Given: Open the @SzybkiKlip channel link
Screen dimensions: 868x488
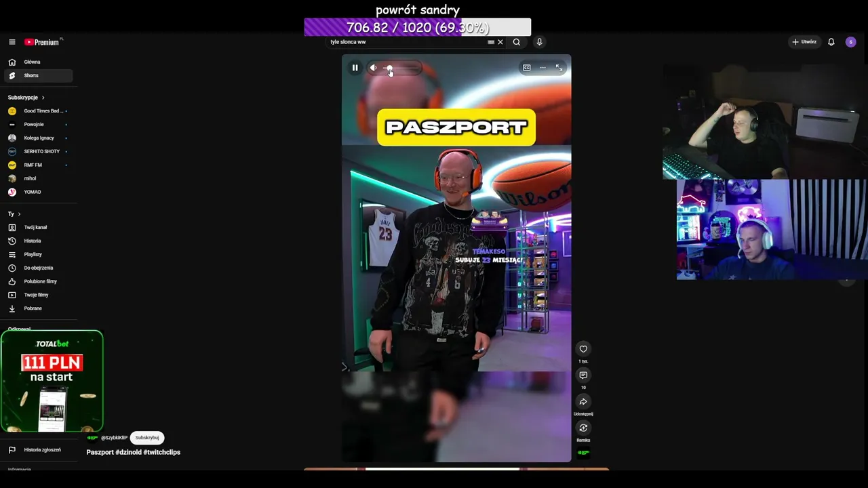Looking at the screenshot, I should pyautogui.click(x=115, y=438).
